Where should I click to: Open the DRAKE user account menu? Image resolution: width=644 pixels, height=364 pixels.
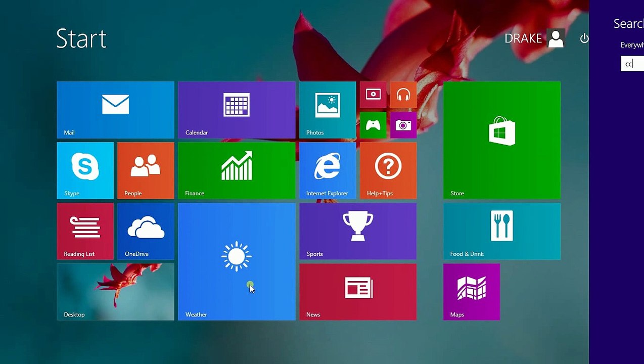534,38
